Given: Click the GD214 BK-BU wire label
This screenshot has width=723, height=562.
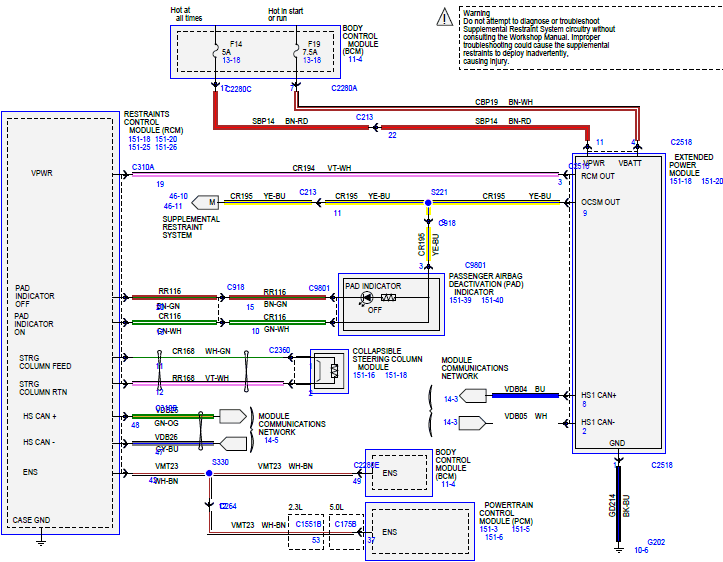Looking at the screenshot, I should [x=619, y=506].
